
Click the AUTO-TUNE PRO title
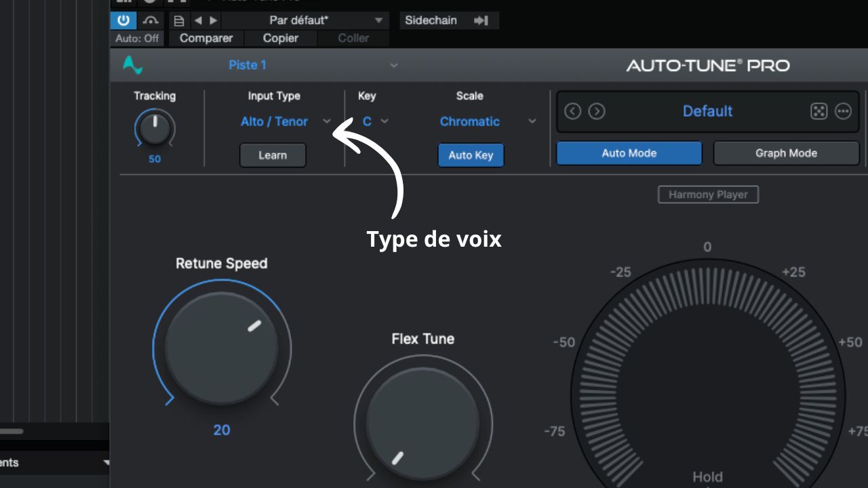coord(708,66)
